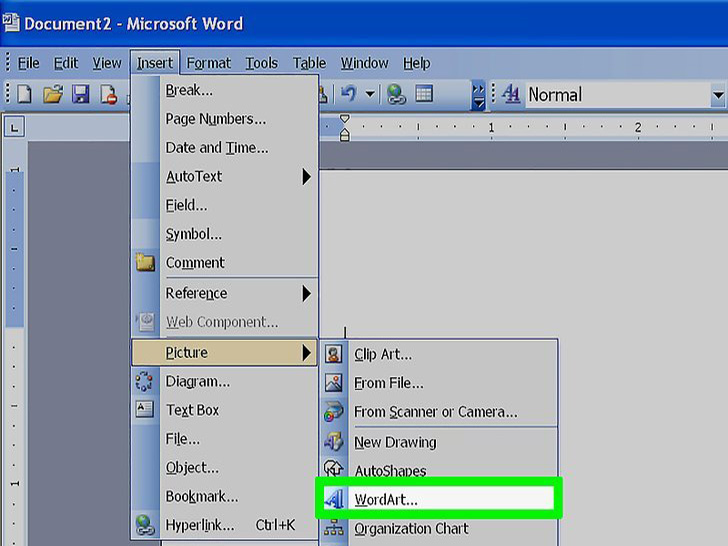The width and height of the screenshot is (728, 546).
Task: Choose Symbol... menu entry
Action: tap(225, 234)
